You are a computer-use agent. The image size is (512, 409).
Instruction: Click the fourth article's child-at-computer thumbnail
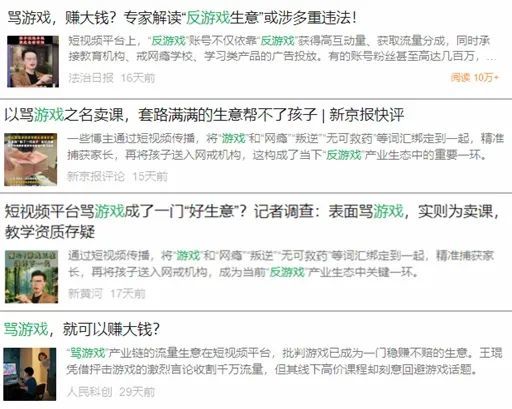30,374
